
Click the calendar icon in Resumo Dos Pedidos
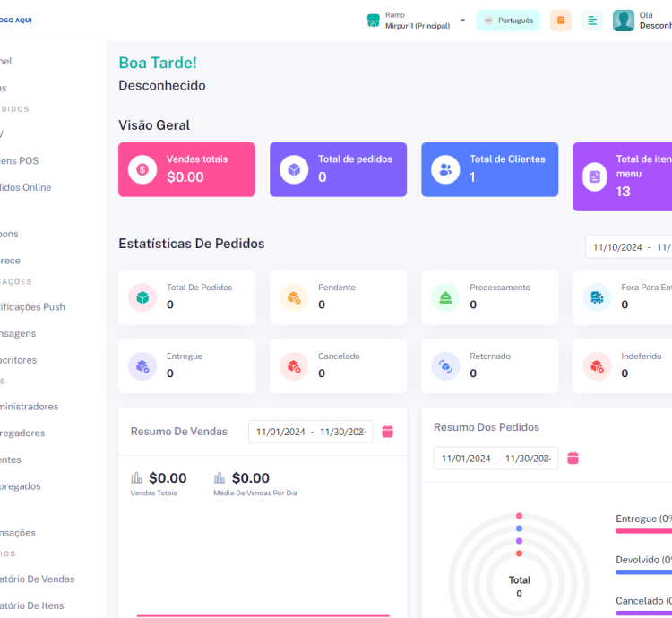(x=573, y=459)
